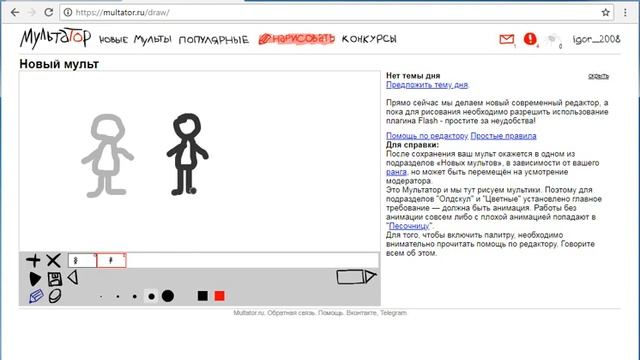Click the grey icon beside username
Screen dimensions: 640x360
point(552,40)
